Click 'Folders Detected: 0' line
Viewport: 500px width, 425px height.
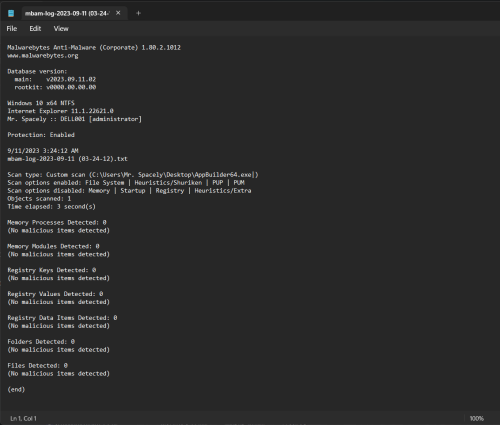coord(41,342)
